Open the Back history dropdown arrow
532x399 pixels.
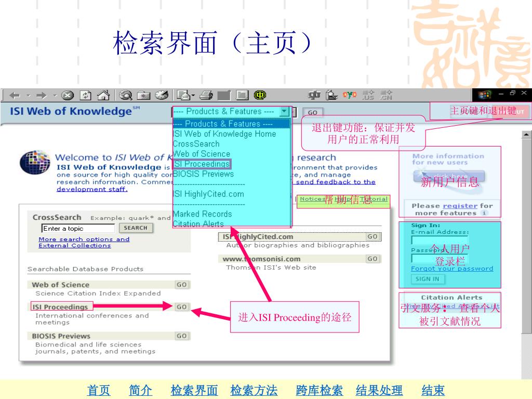coord(29,96)
